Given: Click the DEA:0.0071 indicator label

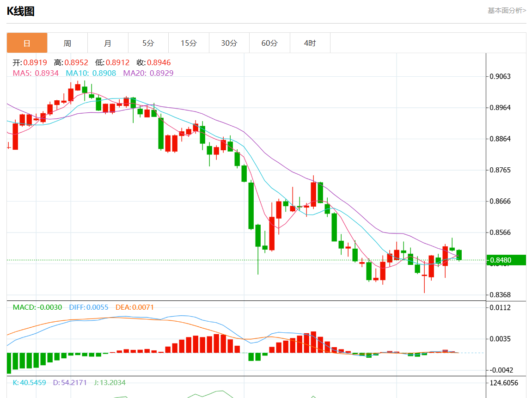Looking at the screenshot, I should coord(135,307).
